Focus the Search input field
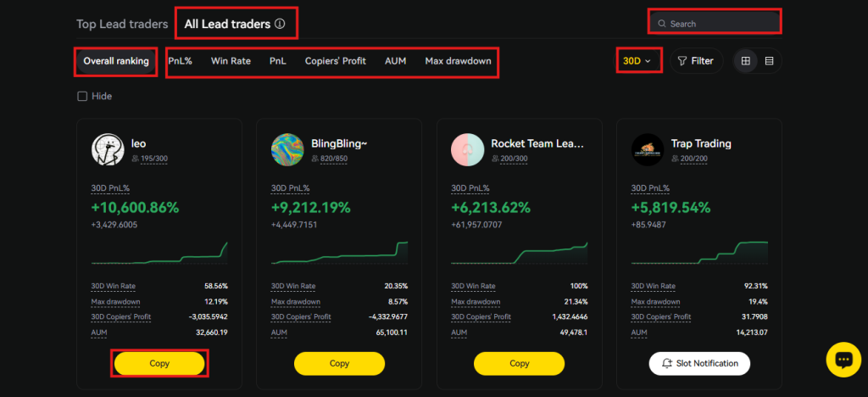 pos(715,24)
